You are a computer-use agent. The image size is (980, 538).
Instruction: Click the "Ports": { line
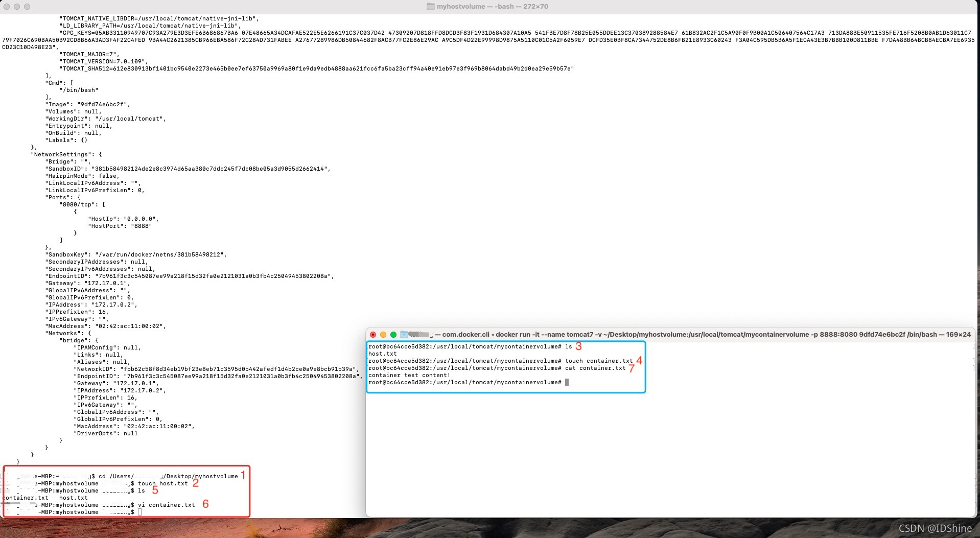(63, 197)
